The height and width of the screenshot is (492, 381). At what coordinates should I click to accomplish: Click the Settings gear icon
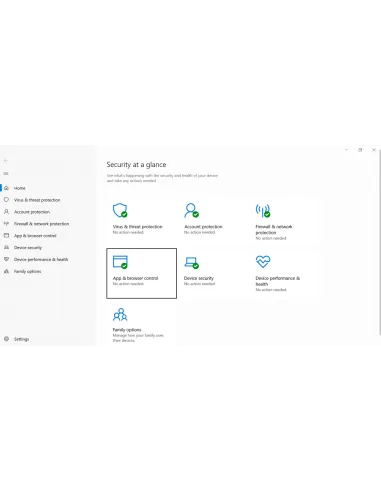tap(6, 339)
